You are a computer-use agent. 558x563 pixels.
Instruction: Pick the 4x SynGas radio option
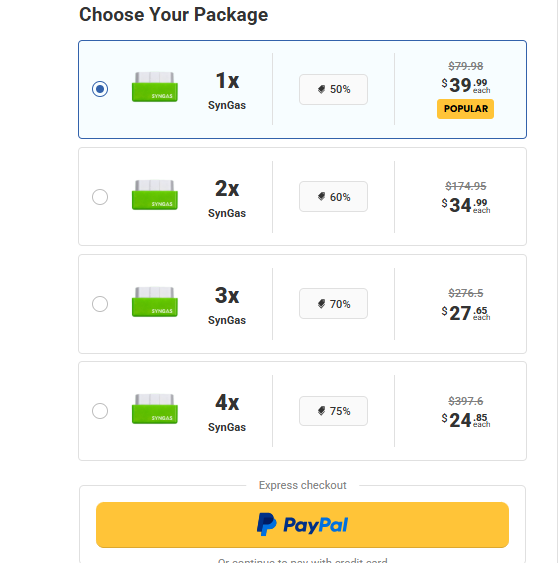point(100,411)
